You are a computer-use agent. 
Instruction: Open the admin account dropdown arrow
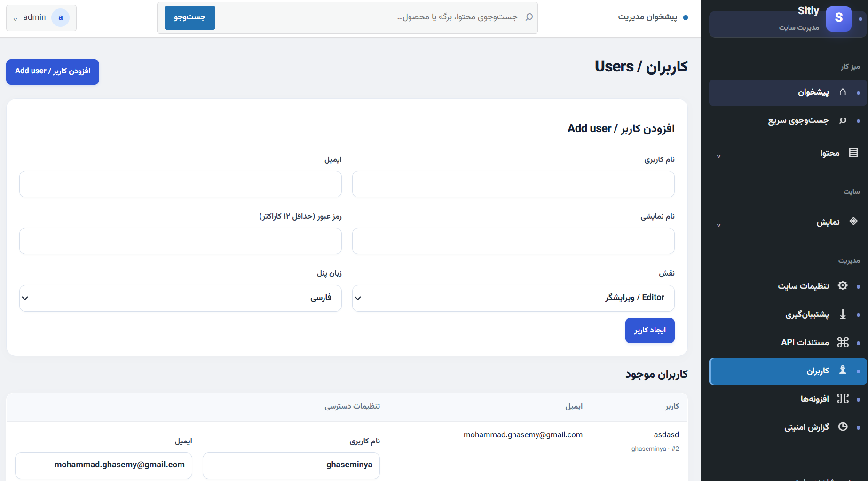[x=16, y=19]
